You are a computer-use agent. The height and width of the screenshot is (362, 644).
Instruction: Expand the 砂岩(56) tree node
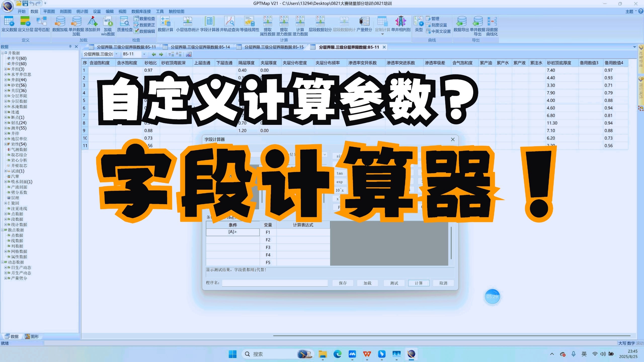click(6, 85)
